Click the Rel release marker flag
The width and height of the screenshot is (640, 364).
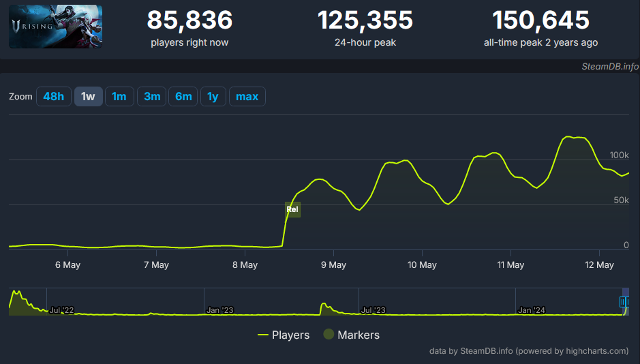pos(292,209)
